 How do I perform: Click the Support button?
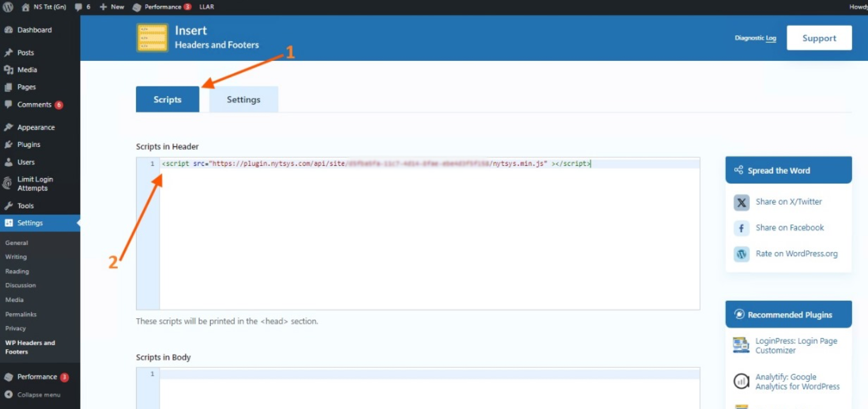(819, 38)
